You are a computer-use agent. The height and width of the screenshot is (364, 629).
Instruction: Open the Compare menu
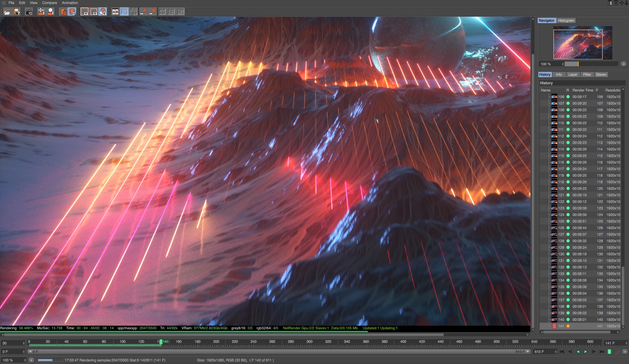pyautogui.click(x=49, y=3)
